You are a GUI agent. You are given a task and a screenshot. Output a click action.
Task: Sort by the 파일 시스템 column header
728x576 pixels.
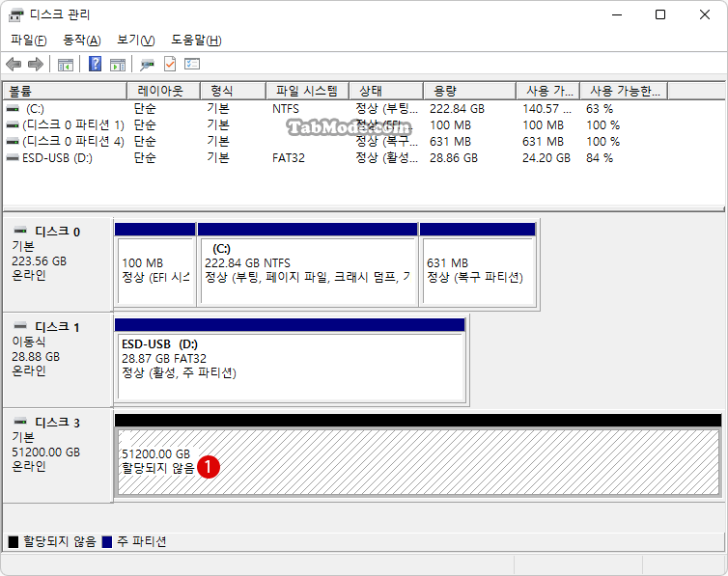pyautogui.click(x=307, y=91)
